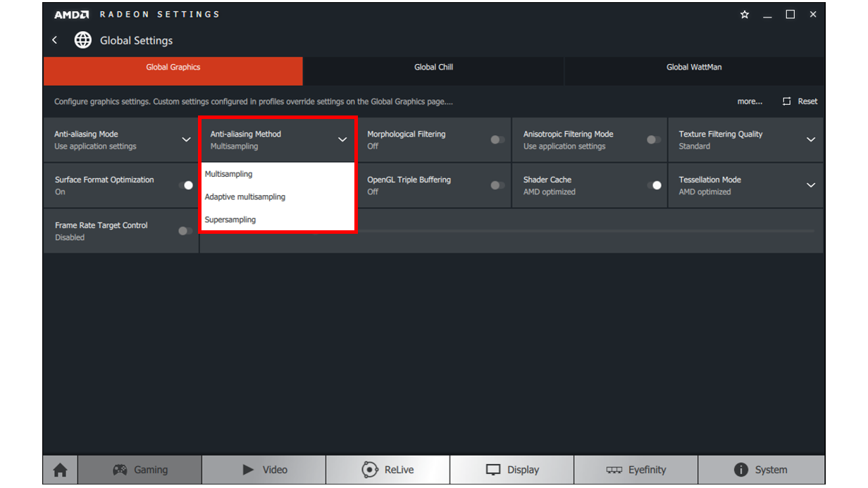
Task: Expand the Anti-aliasing Mode dropdown
Action: pos(187,139)
